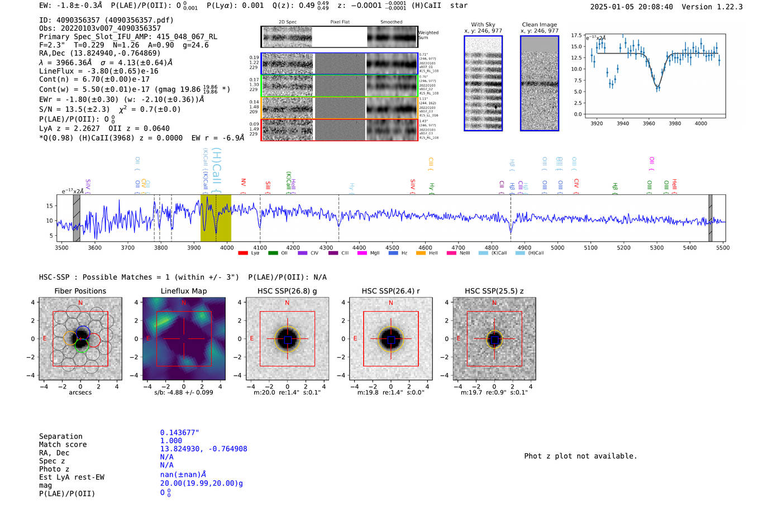Click the magenta MgII legend swatch
The height and width of the screenshot is (532, 782).
pos(363,253)
